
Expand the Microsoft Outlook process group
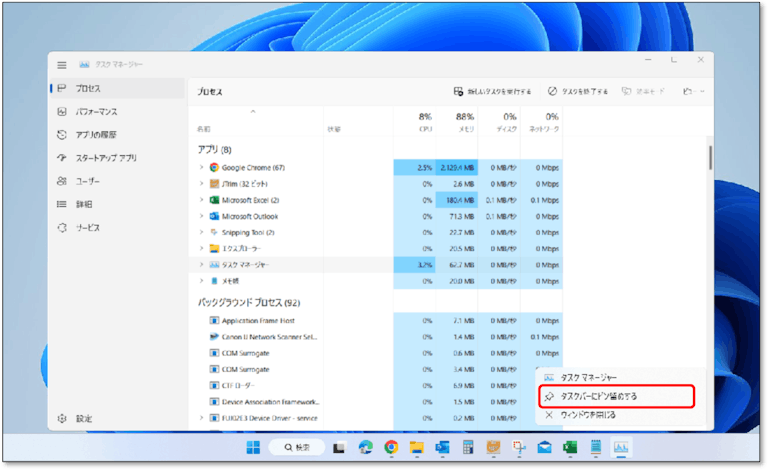[x=201, y=215]
